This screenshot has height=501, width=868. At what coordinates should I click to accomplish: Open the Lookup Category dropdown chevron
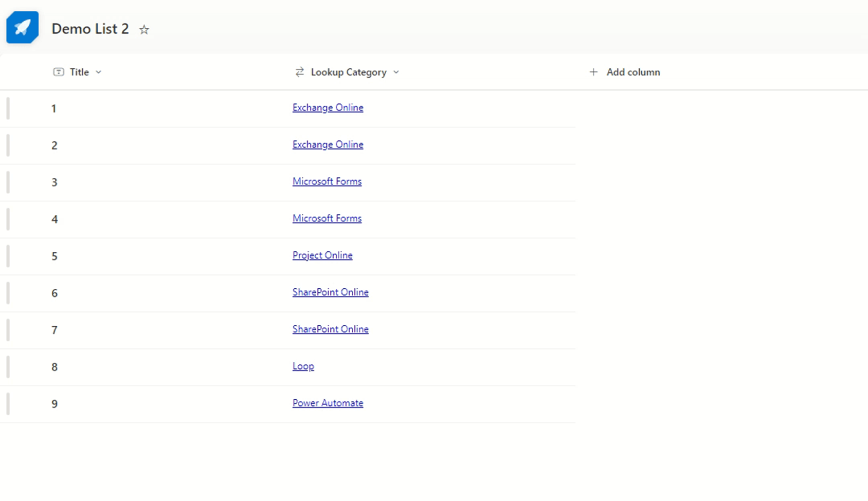tap(396, 72)
